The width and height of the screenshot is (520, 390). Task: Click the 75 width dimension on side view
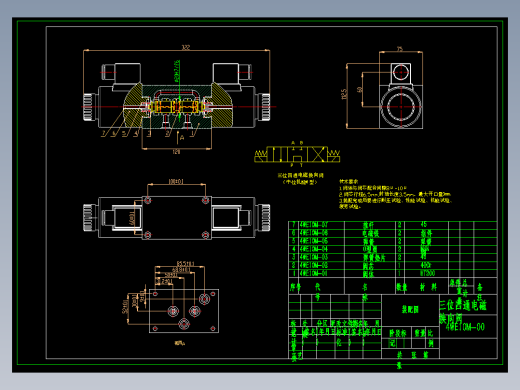coord(400,49)
